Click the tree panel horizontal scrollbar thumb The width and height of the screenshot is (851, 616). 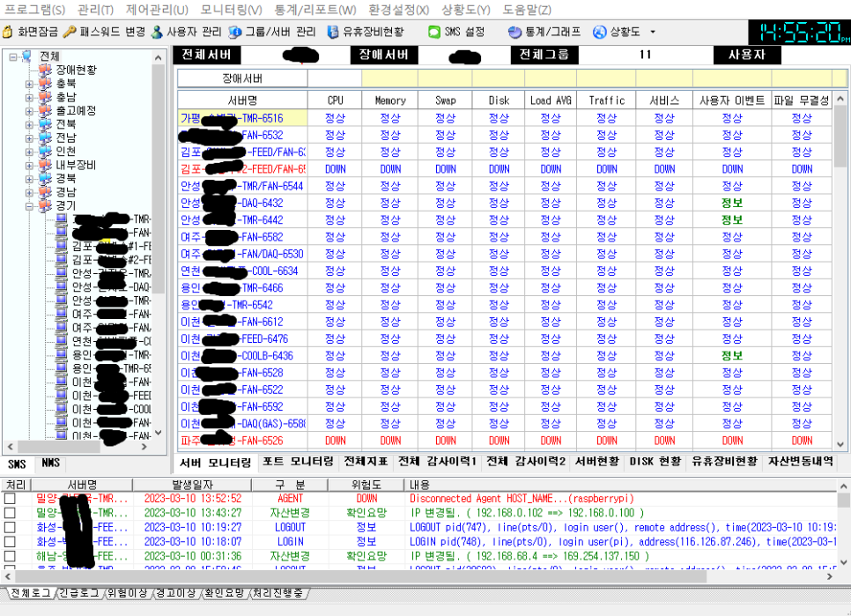(59, 447)
